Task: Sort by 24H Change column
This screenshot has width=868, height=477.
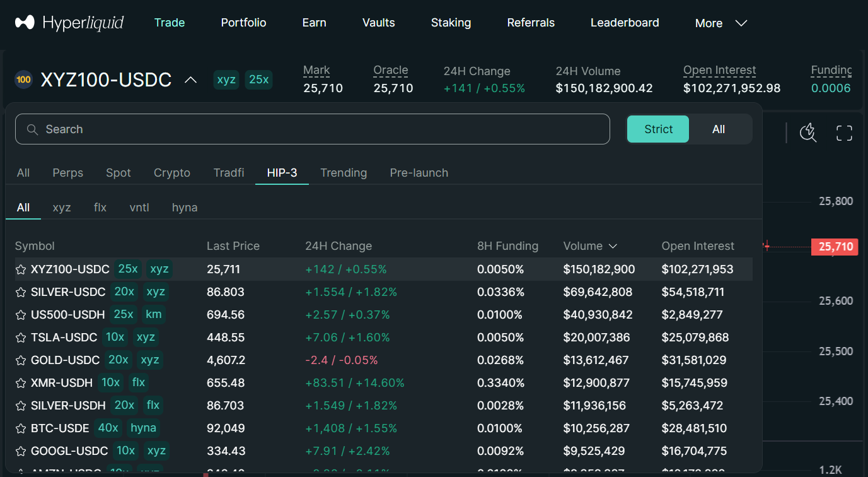Action: click(x=339, y=246)
